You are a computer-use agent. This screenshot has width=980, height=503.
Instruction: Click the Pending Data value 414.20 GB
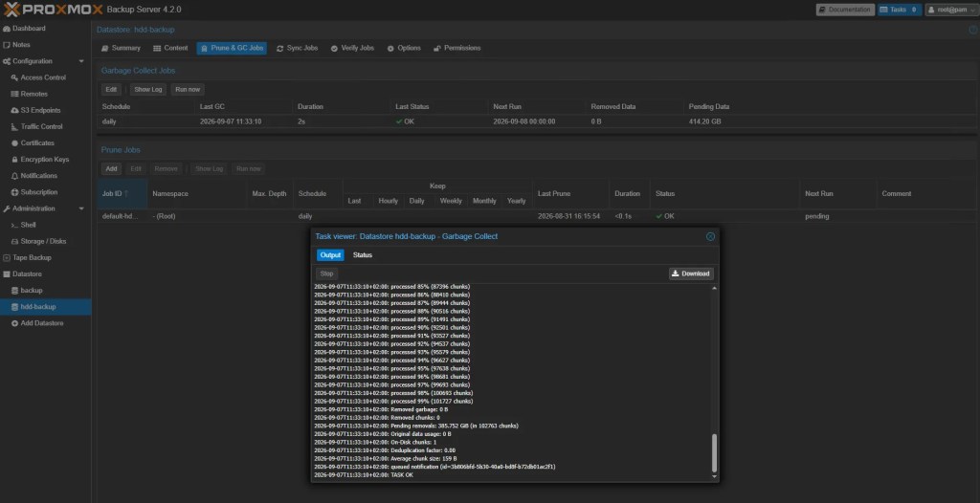705,121
